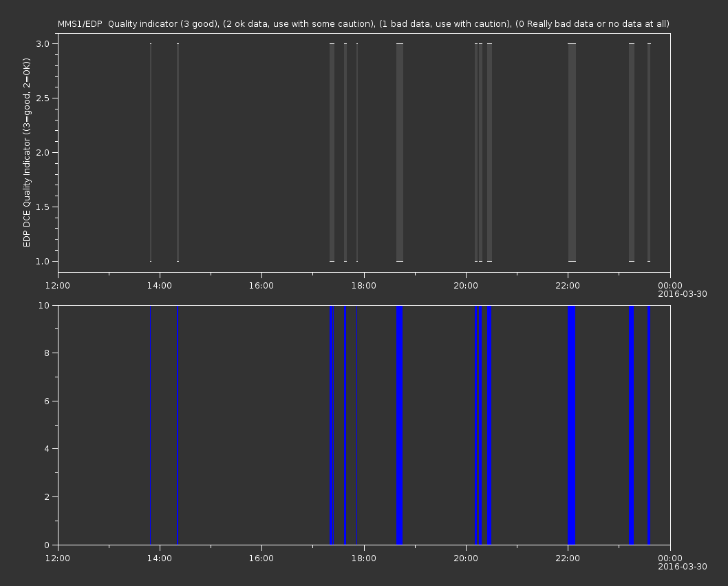Viewport: 728px width, 586px height.
Task: Select the 16:00 time label under the upper plot
Action: pyautogui.click(x=261, y=285)
